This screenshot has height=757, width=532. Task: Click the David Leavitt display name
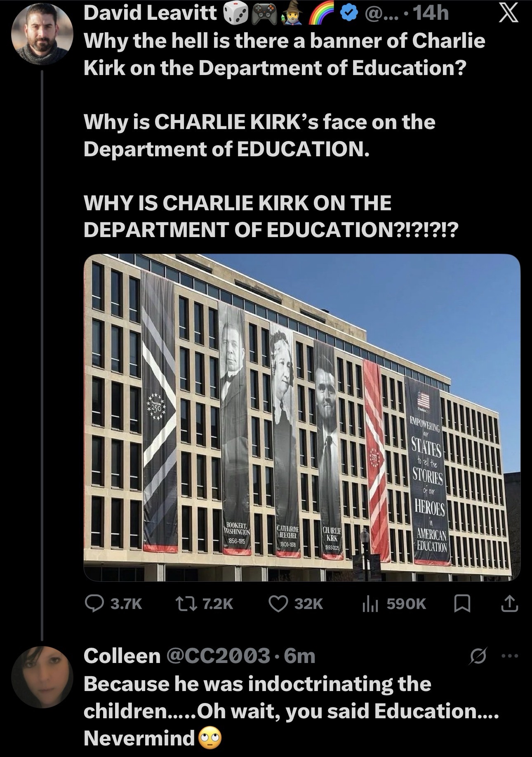[150, 14]
